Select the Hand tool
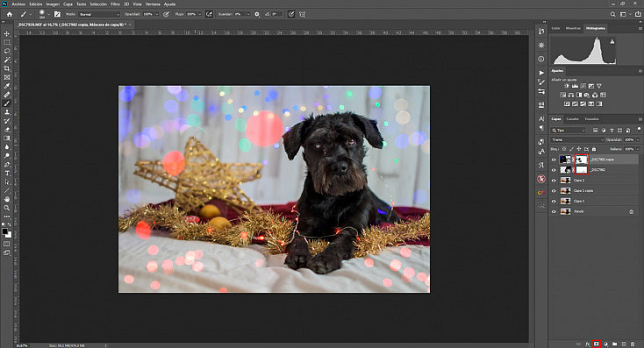644x348 pixels. [x=6, y=199]
